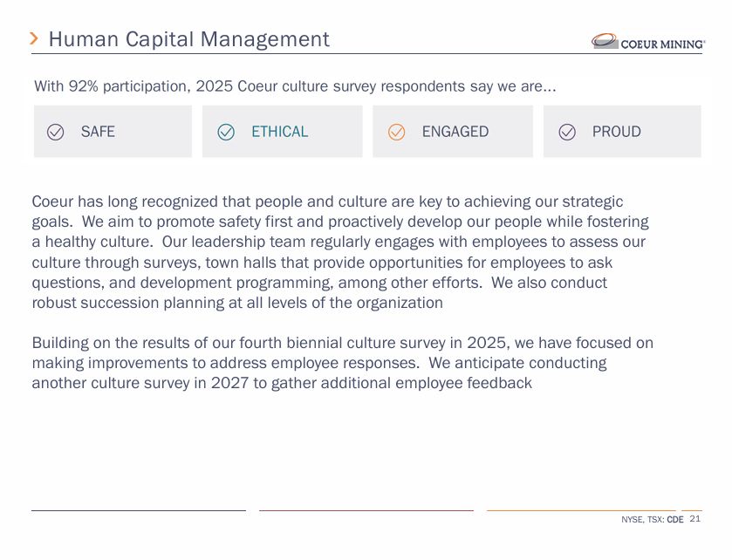This screenshot has width=732, height=560.
Task: Click the paragraph starting 'Coeur has long recognized'
Action: 342,252
